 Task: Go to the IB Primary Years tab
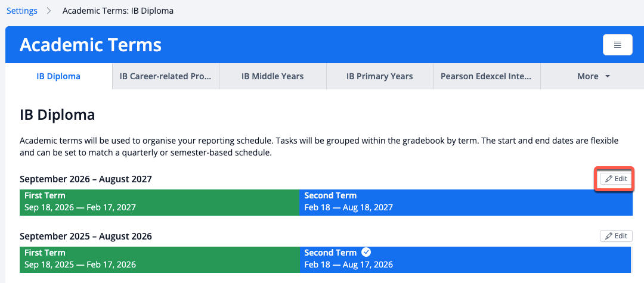pos(379,76)
